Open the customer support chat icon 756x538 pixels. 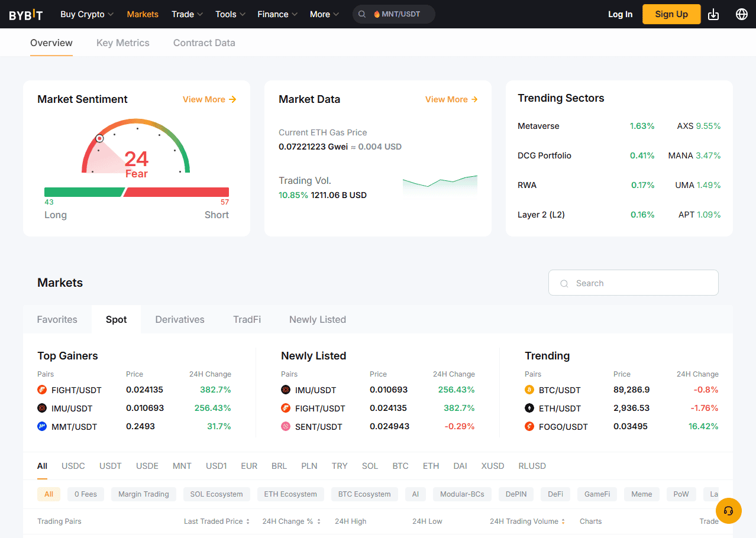click(x=728, y=511)
